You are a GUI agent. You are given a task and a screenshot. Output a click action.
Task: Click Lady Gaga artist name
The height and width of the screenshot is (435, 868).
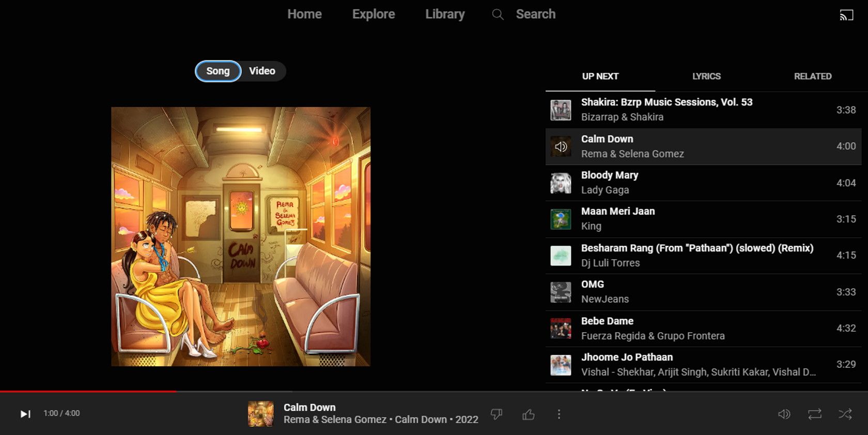[605, 190]
